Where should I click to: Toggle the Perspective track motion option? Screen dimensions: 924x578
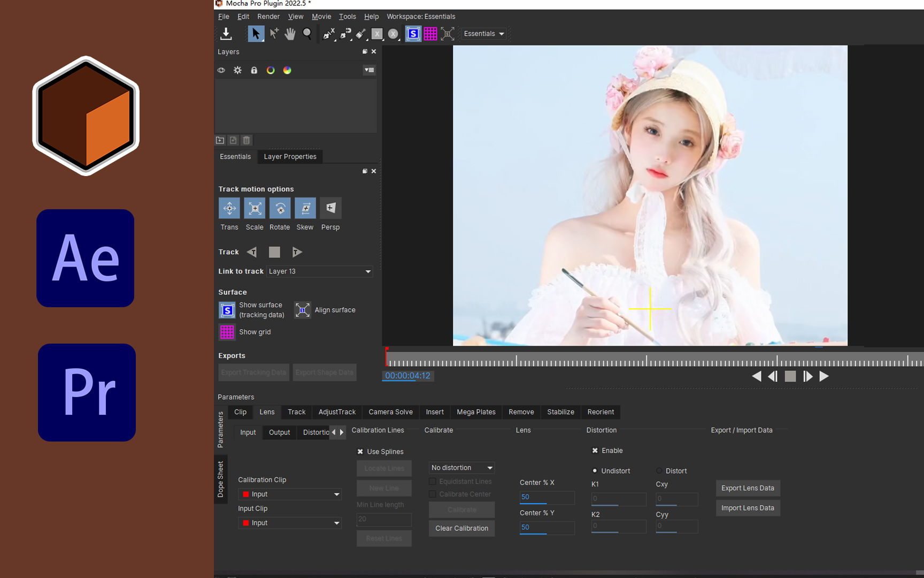[x=330, y=208]
